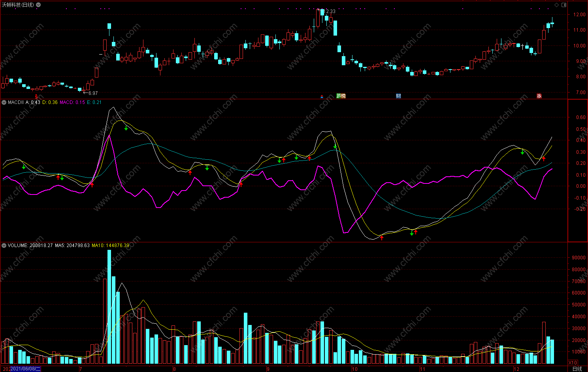Click the MACD: 0.15 value label

point(72,102)
